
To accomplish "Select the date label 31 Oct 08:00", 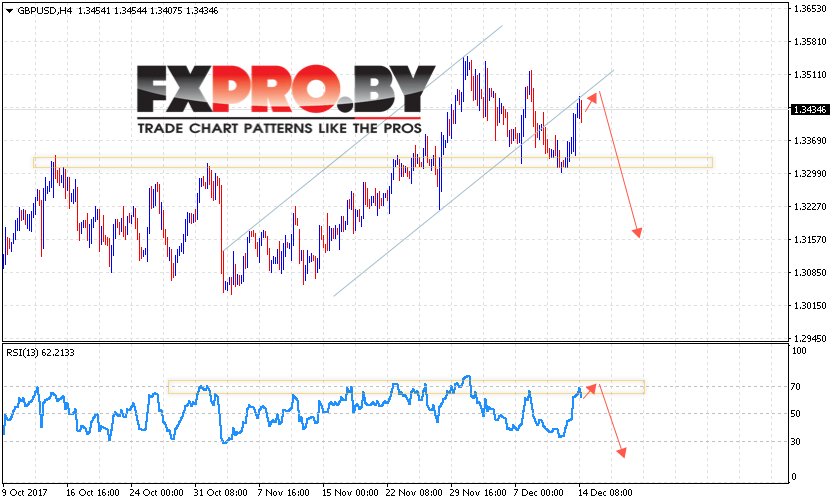I will point(220,493).
